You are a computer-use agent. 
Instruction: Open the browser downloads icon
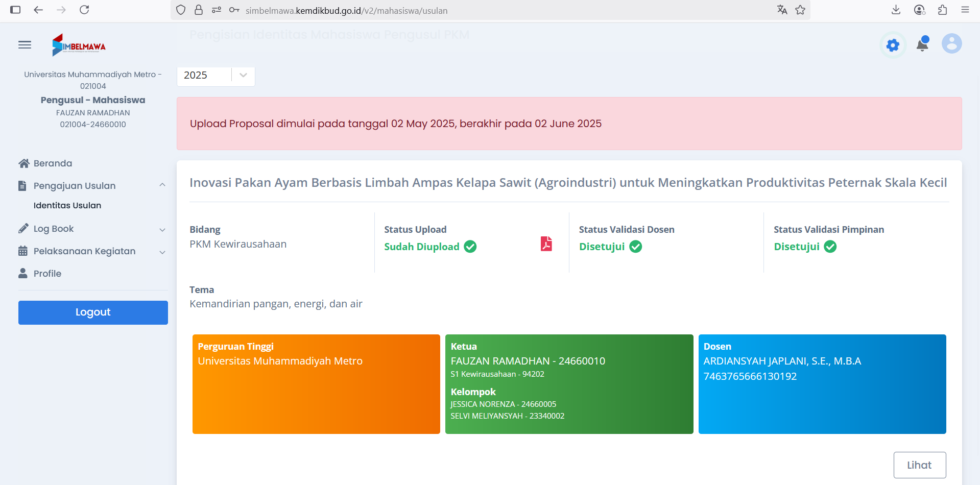pos(896,10)
